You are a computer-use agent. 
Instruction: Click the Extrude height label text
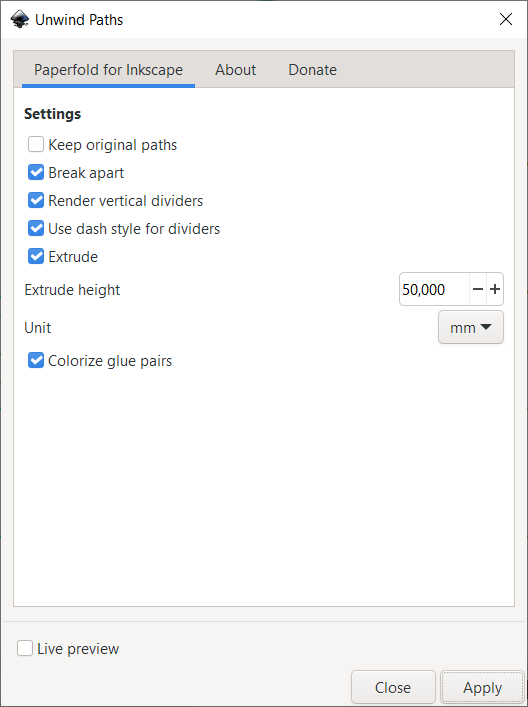click(x=72, y=289)
